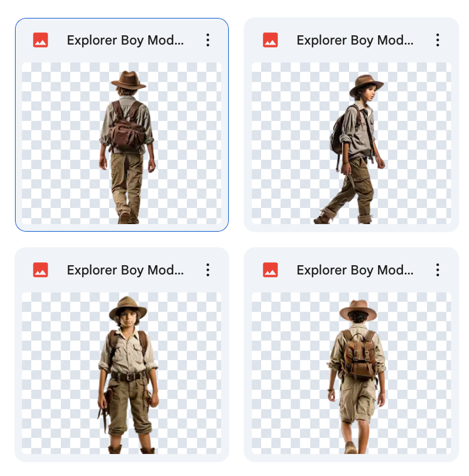Click the image icon of the front-facing boy file
This screenshot has width=469, height=476.
tap(41, 270)
